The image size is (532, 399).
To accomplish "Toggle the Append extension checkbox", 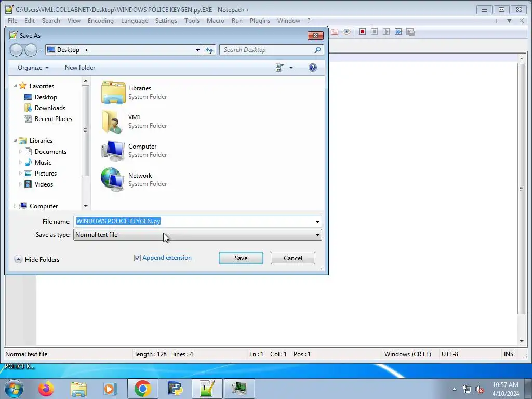I will click(x=137, y=258).
